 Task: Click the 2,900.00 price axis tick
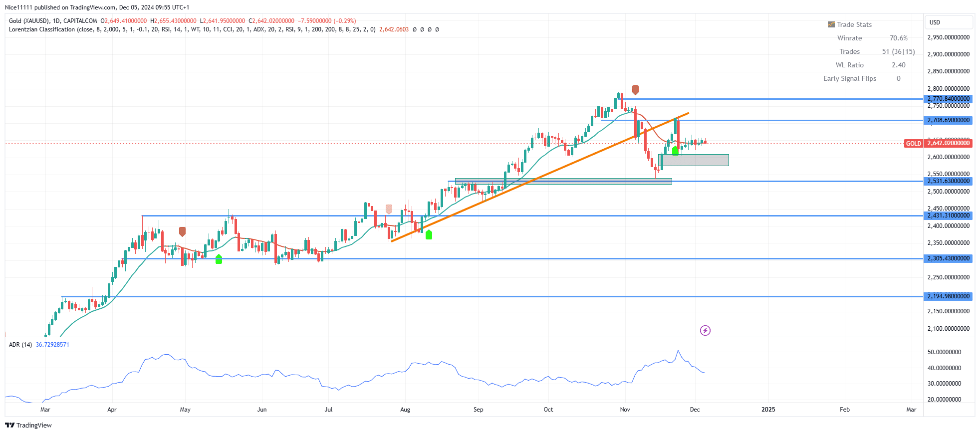pyautogui.click(x=949, y=54)
